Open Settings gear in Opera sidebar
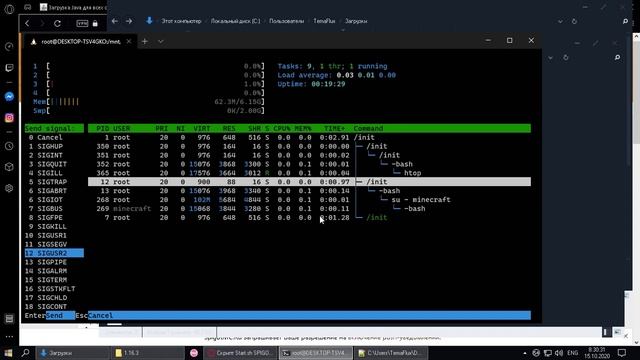The image size is (640, 360). pyautogui.click(x=9, y=188)
